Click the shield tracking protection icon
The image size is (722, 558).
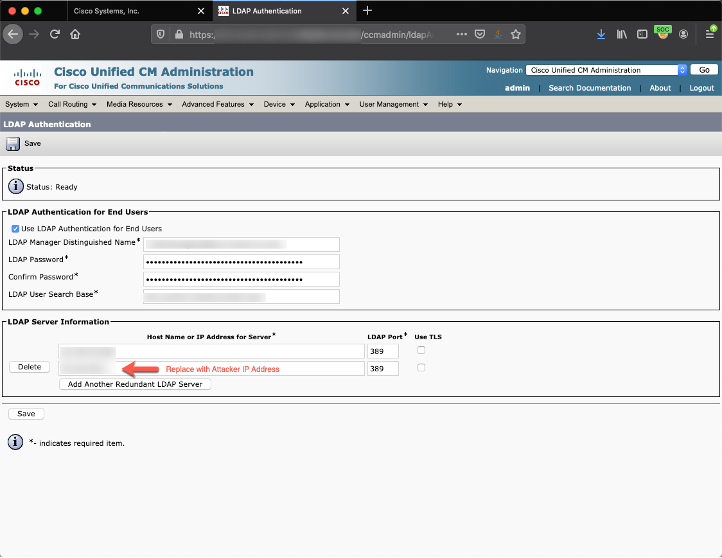(160, 34)
